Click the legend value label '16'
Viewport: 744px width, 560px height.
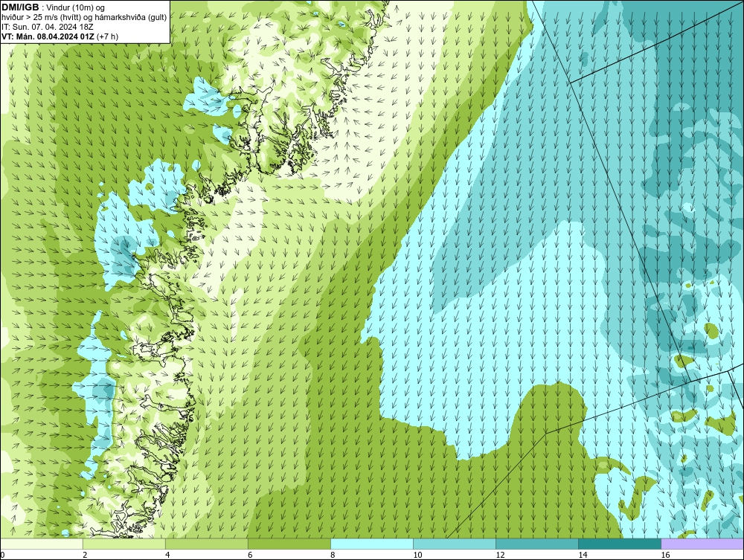point(665,555)
